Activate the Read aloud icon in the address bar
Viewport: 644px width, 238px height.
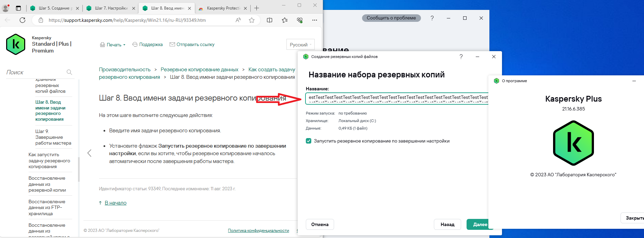point(238,20)
